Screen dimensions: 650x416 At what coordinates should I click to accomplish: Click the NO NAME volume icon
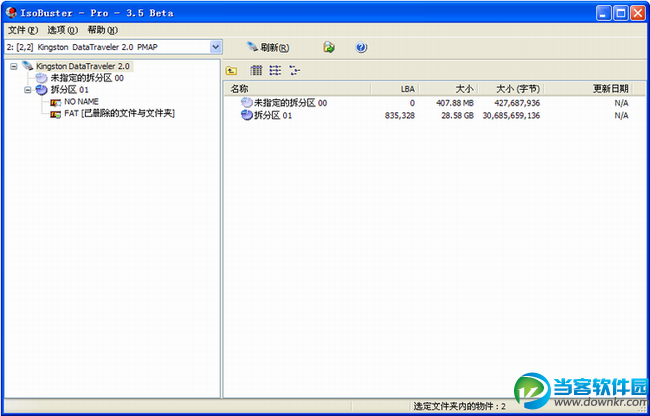[56, 102]
